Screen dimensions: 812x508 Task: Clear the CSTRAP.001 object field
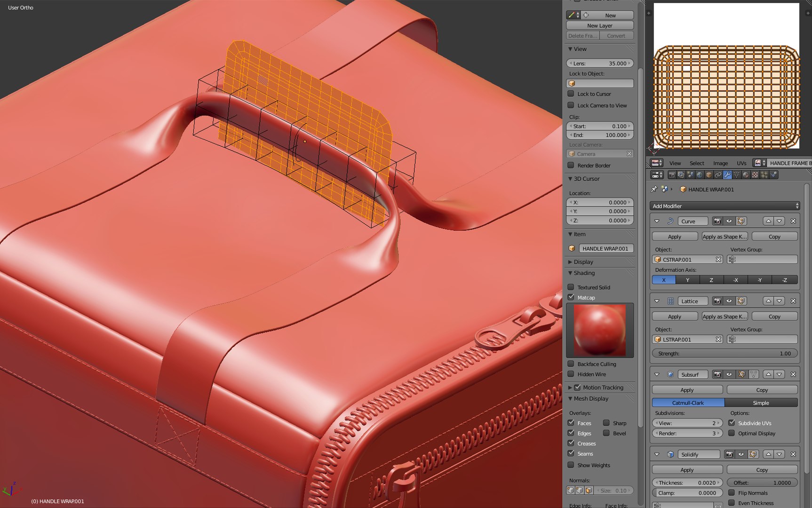[x=718, y=260]
